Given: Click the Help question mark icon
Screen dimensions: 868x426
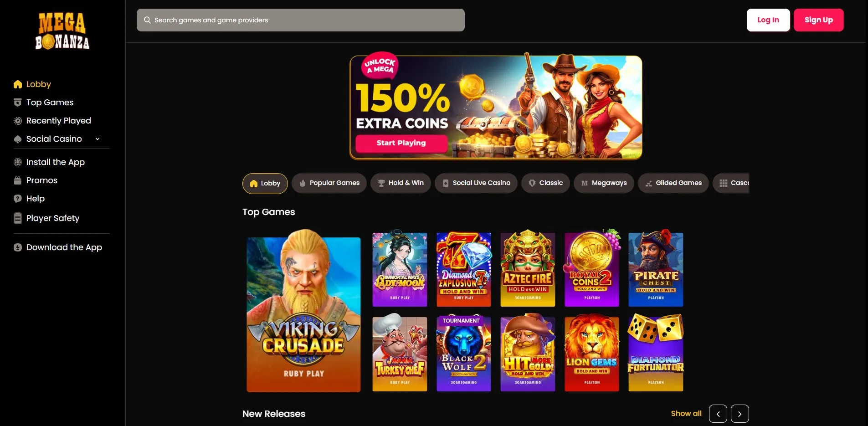Looking at the screenshot, I should [x=18, y=199].
